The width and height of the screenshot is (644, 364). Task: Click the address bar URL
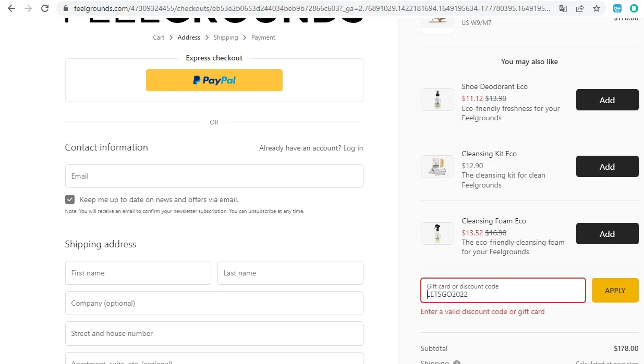[312, 8]
